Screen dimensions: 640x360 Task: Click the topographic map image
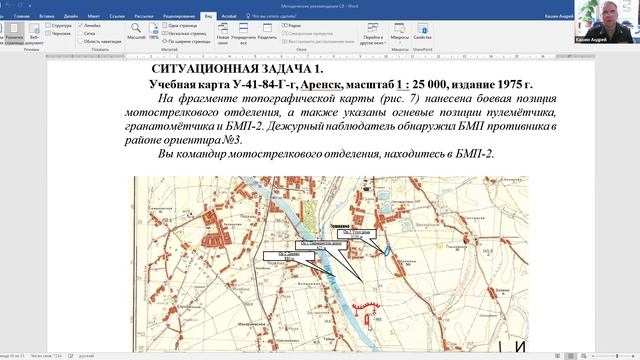point(331,264)
